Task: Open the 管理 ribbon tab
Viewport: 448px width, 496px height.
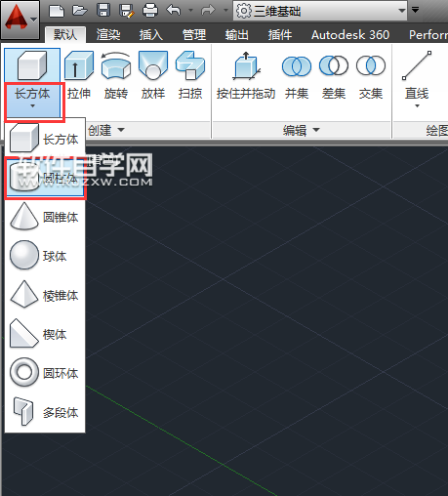Action: 194,34
